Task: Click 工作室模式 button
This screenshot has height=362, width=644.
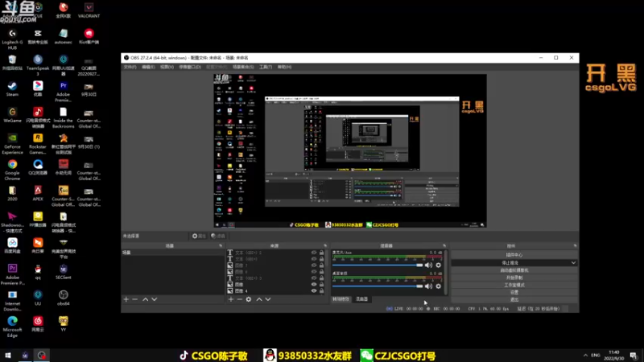Action: [514, 286]
